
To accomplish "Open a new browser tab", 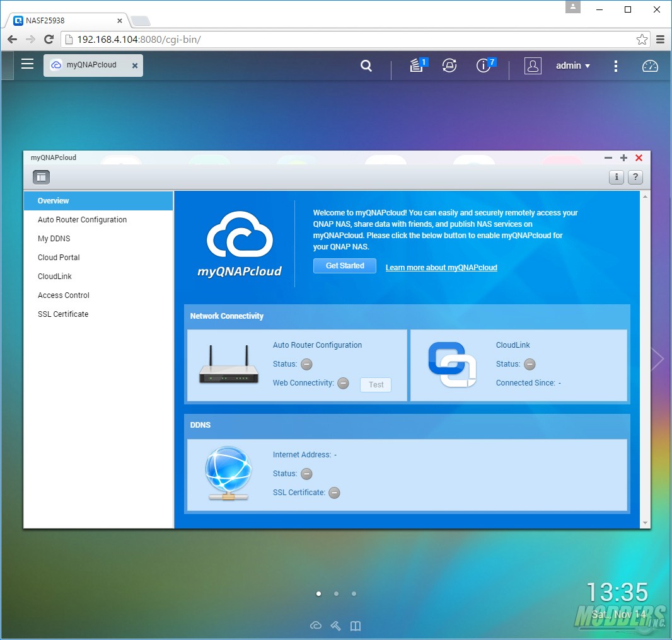I will (141, 21).
